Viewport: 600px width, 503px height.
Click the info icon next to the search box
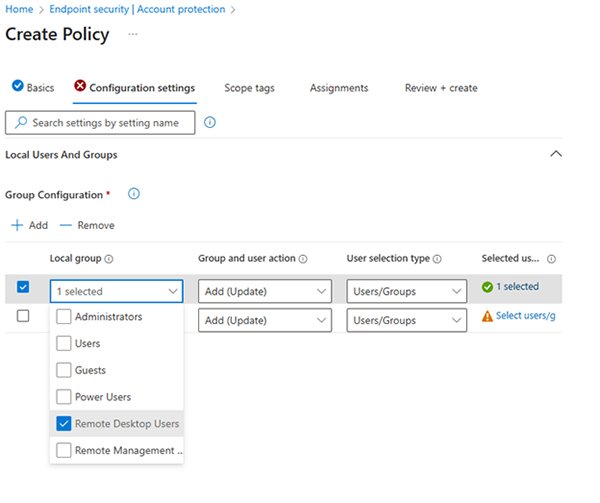[210, 122]
